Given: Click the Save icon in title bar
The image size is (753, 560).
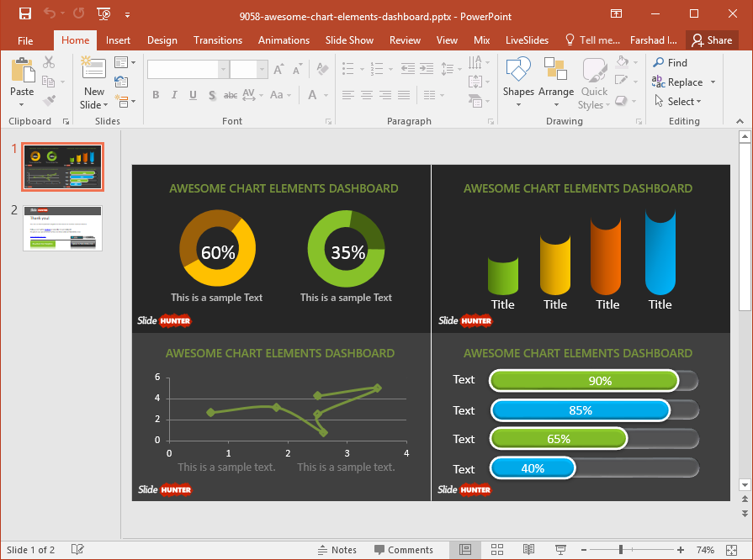Looking at the screenshot, I should click(x=25, y=14).
